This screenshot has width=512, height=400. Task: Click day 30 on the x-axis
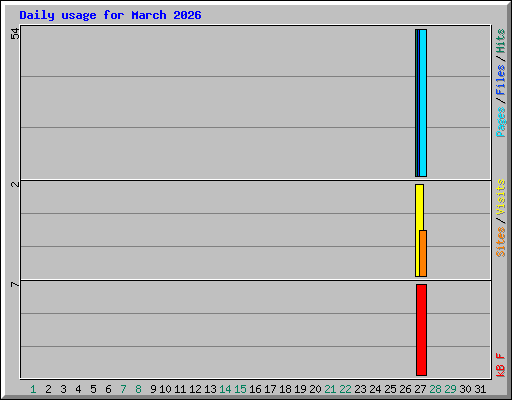(465, 389)
